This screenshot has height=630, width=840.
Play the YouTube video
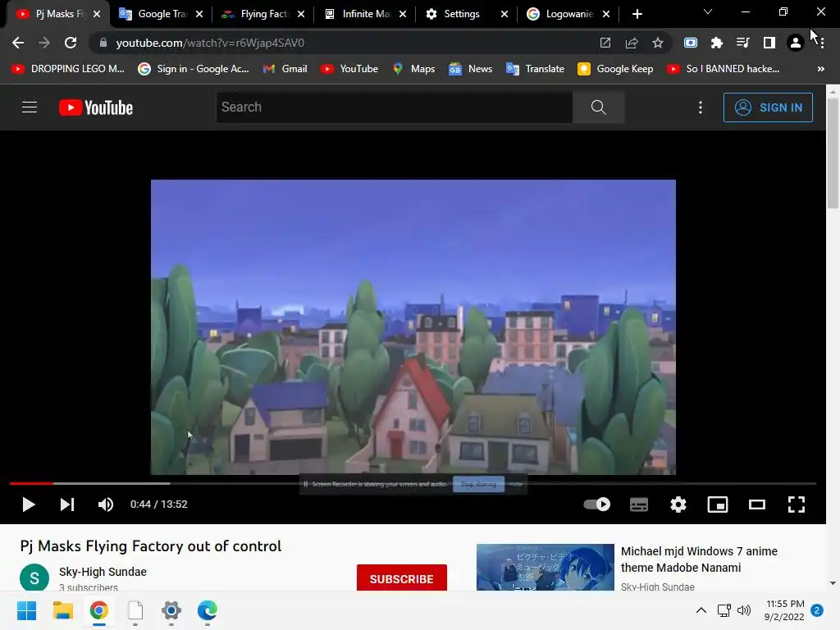(29, 504)
